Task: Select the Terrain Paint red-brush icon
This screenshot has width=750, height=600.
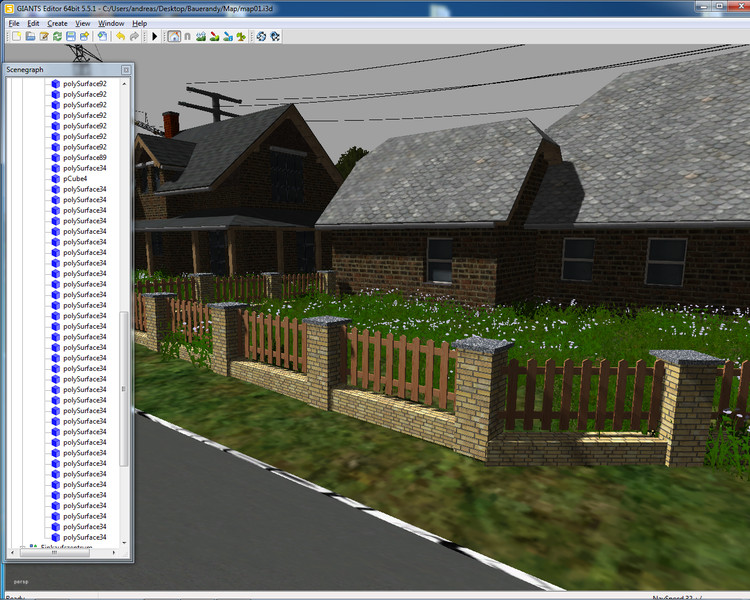Action: point(214,36)
